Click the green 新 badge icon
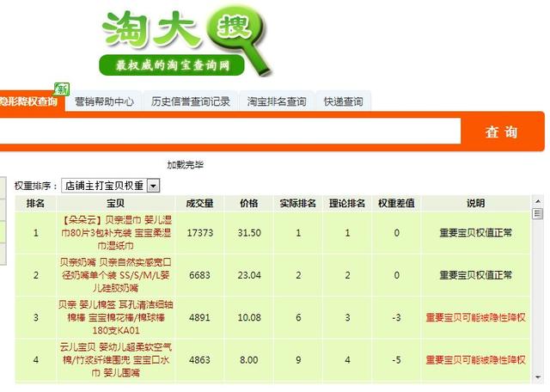 point(62,89)
